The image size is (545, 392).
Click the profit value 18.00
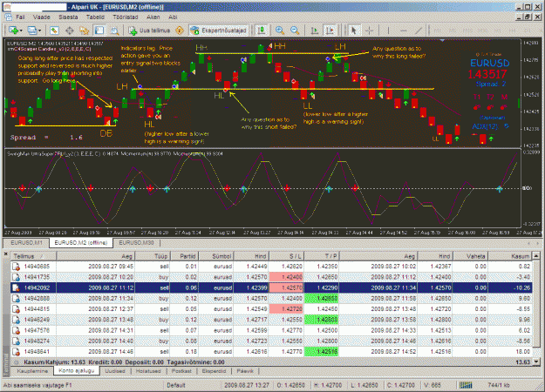523,352
